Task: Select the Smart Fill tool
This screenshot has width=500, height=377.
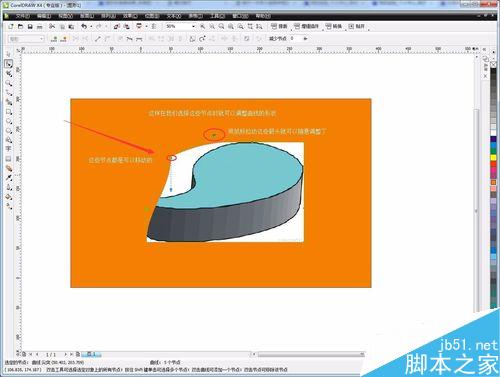Action: [9, 102]
